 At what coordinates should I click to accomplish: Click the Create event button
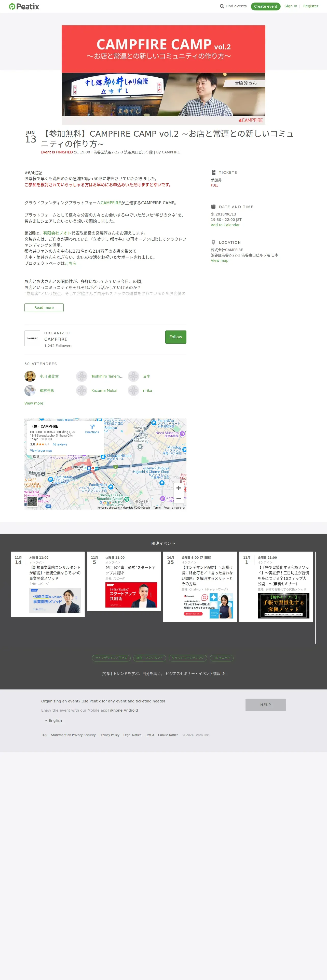pos(266,6)
